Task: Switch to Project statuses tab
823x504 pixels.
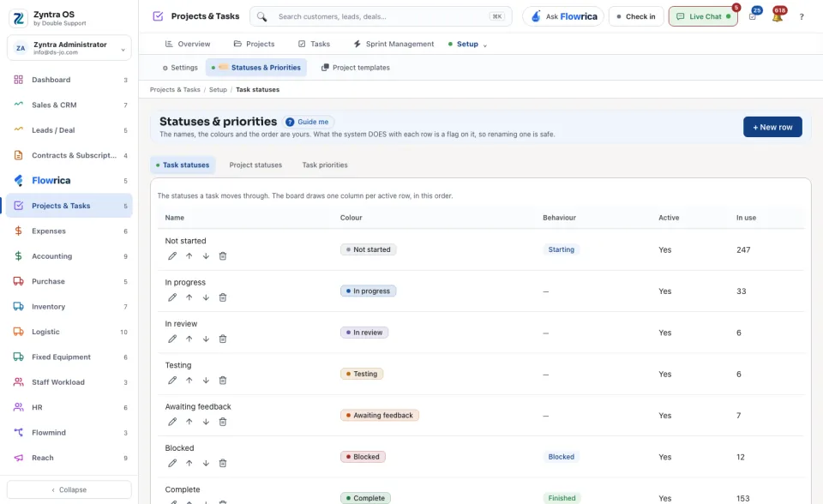Action: pos(255,165)
